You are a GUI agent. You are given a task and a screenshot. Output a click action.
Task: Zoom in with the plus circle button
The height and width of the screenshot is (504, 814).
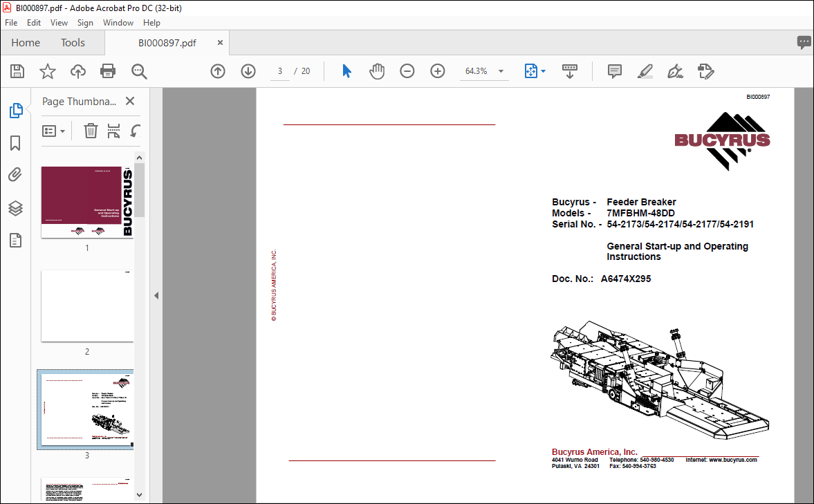click(438, 71)
